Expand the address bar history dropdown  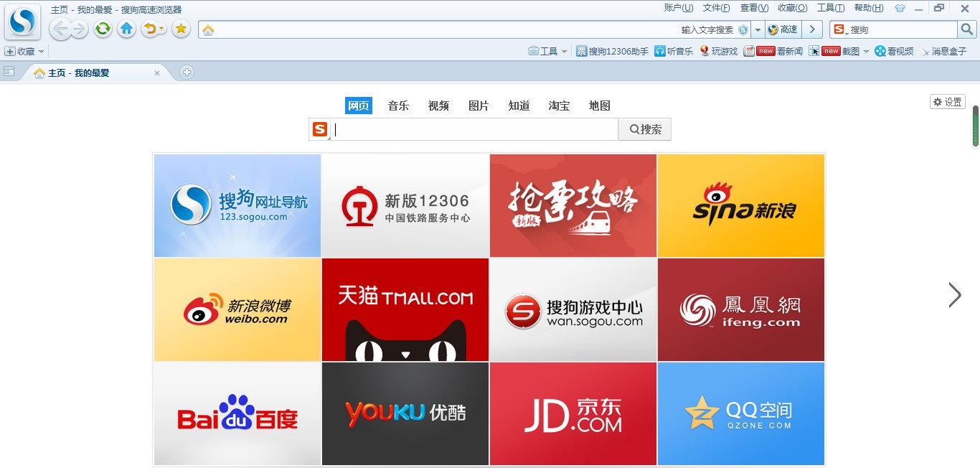click(758, 29)
